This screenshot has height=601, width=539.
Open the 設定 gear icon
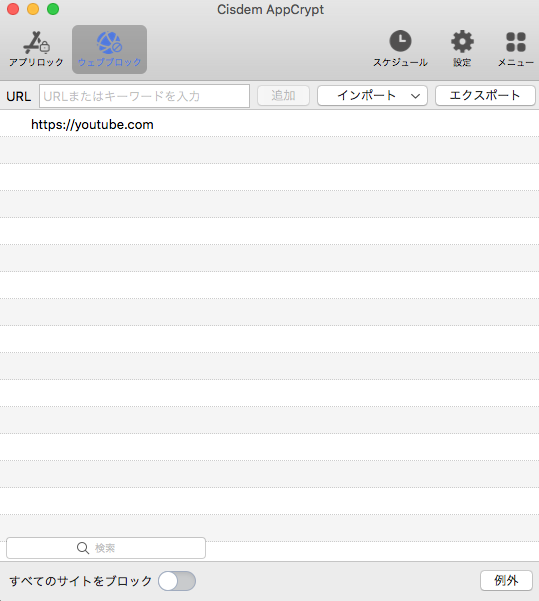[x=462, y=41]
